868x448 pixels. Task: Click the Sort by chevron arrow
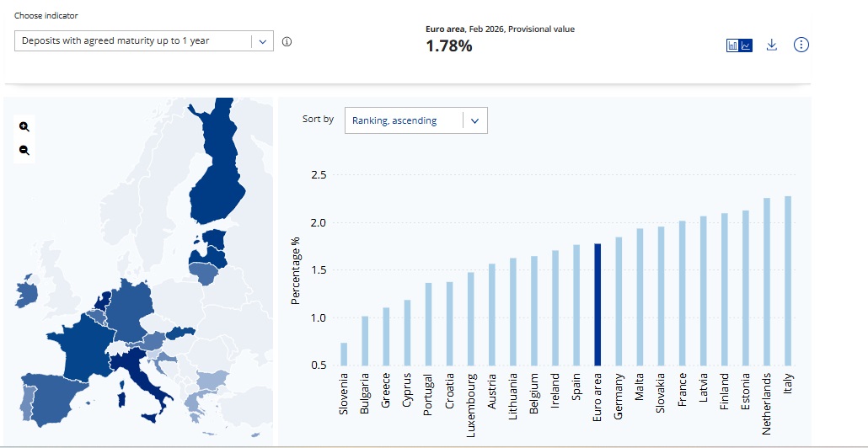pyautogui.click(x=474, y=120)
